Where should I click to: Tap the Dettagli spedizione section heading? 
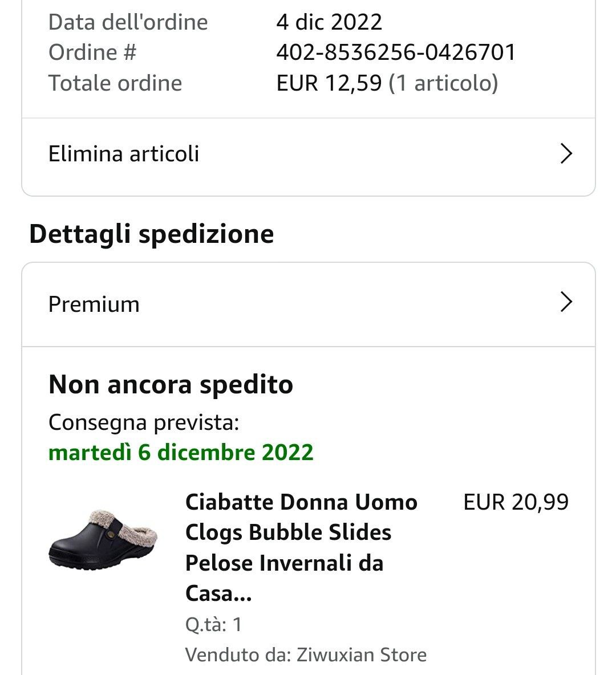coord(151,234)
